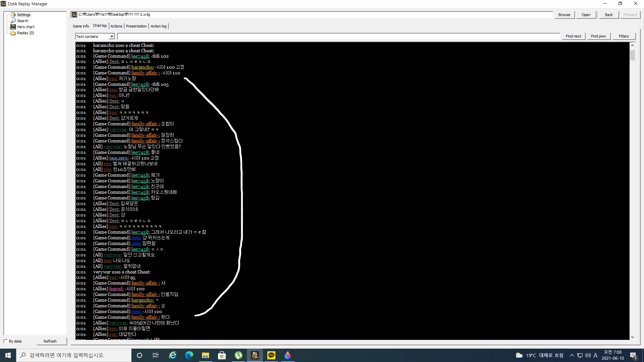Viewport: 644px width, 362px height.
Task: Expand the Text contains dropdown
Action: 112,36
